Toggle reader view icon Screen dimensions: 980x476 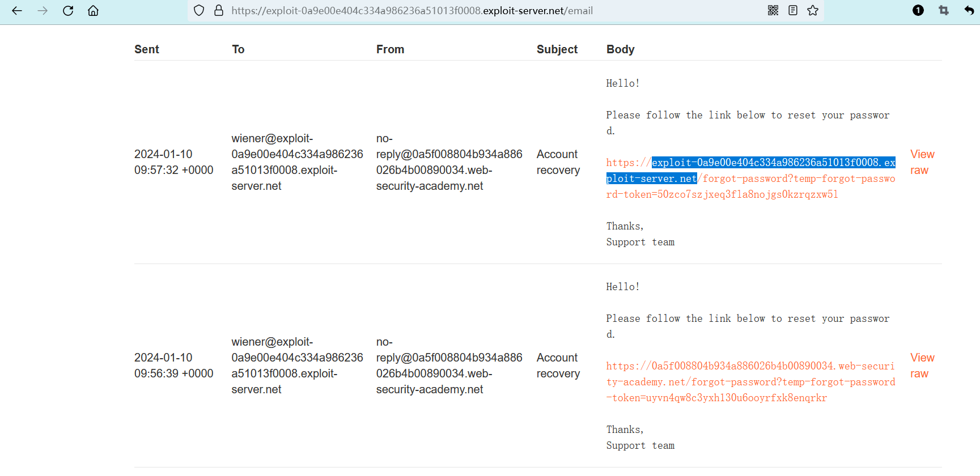(x=793, y=11)
